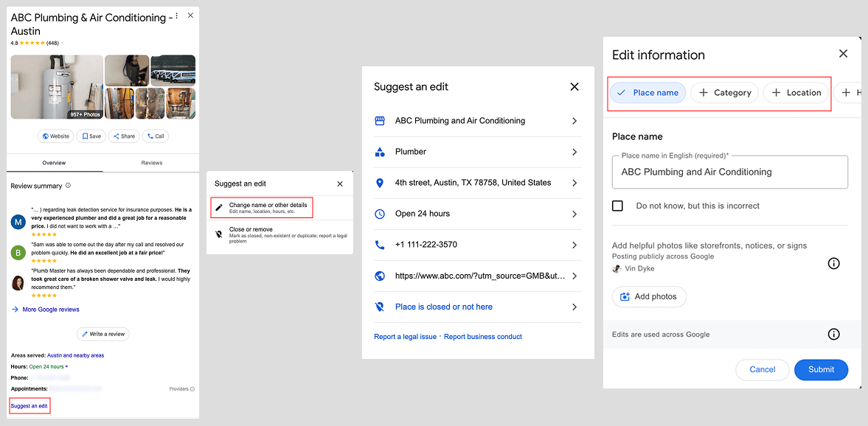Close the large Suggest an edit panel
The image size is (868, 426).
point(574,87)
